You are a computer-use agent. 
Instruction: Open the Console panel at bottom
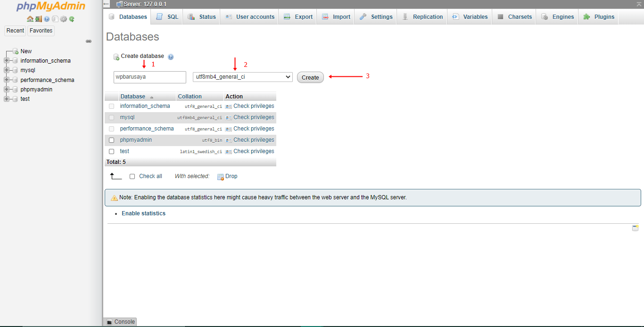[x=120, y=322]
